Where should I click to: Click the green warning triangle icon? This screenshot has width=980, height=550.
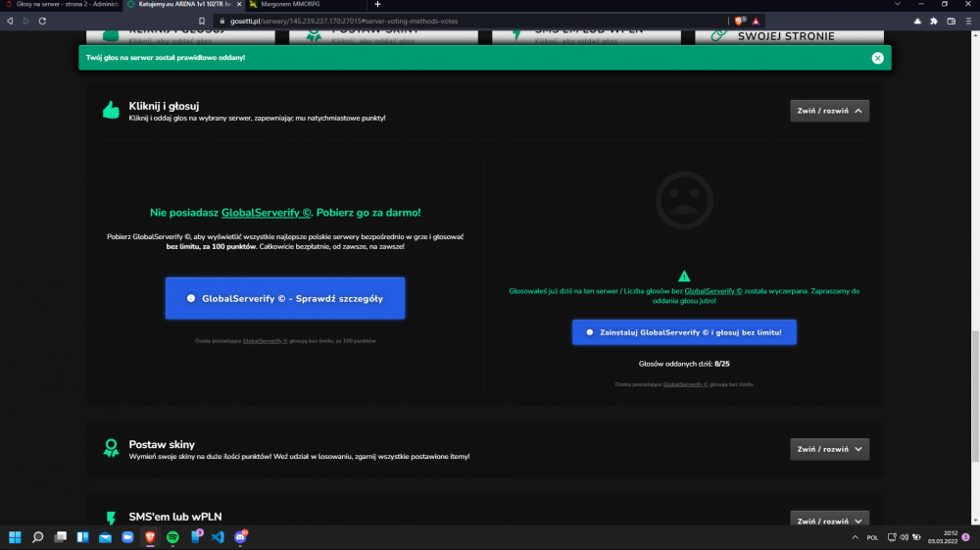click(x=684, y=275)
